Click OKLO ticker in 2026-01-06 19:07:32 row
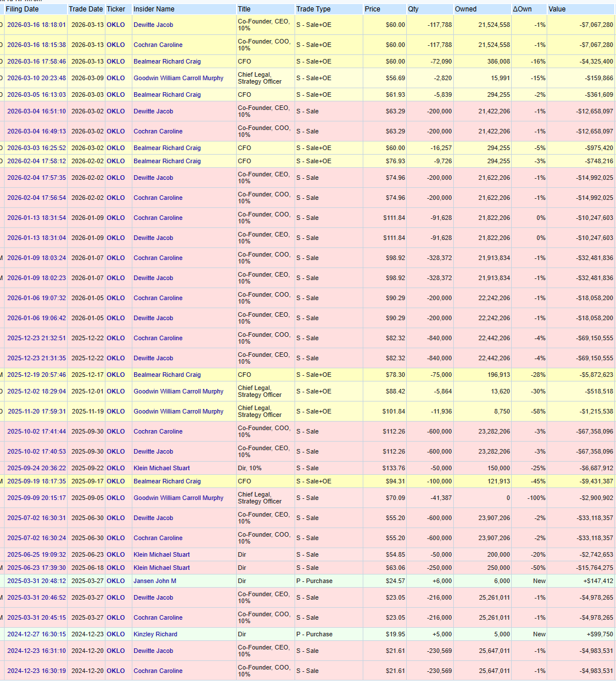 pyautogui.click(x=116, y=298)
